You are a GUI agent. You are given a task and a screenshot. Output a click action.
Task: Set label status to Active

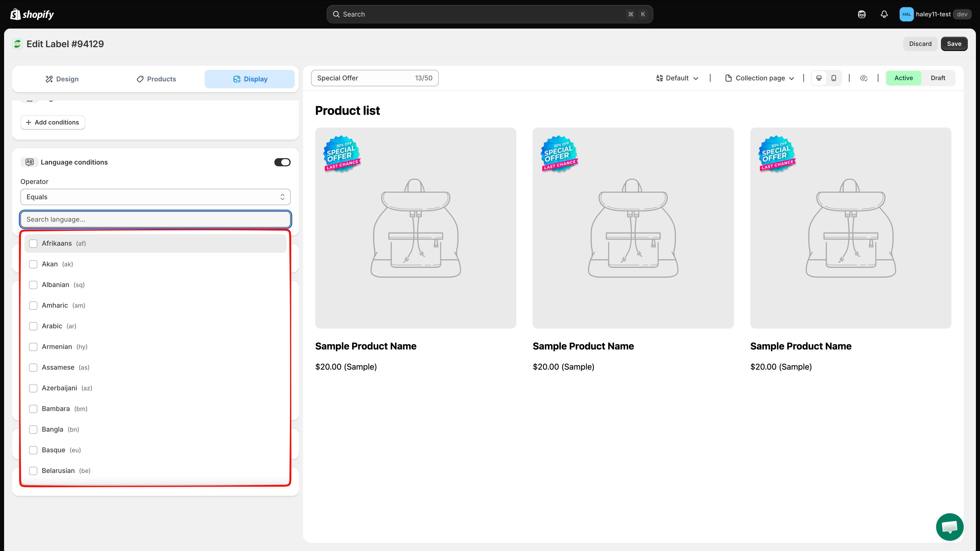(x=903, y=78)
